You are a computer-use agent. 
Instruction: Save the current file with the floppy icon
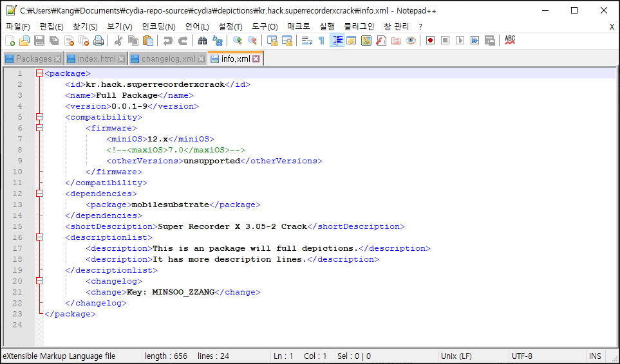[39, 41]
